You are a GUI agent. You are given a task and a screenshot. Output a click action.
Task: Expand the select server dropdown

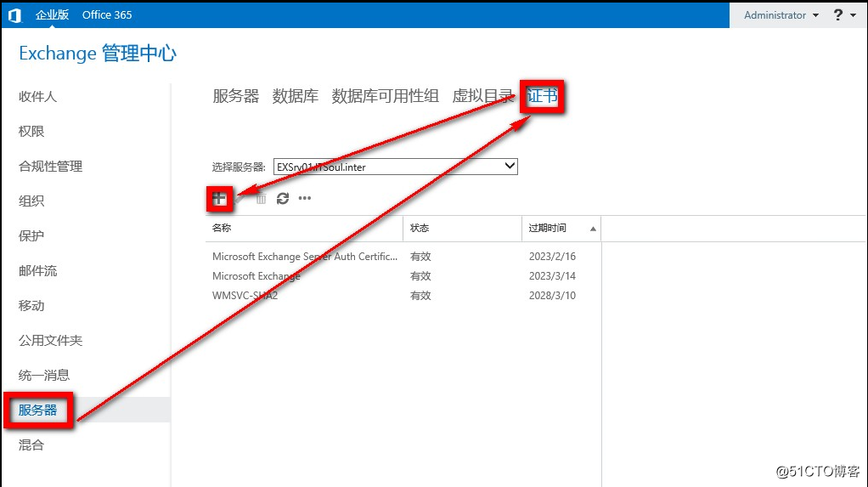coord(510,167)
